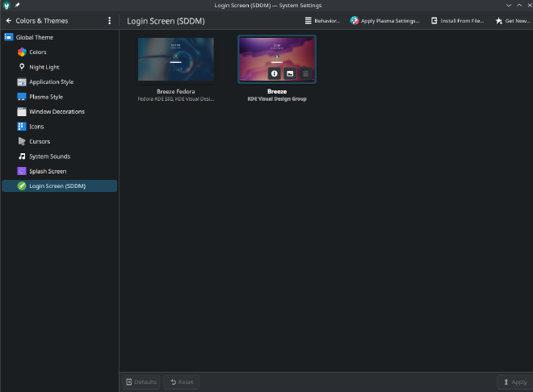533x392 pixels.
Task: Select the Colors icon in sidebar
Action: 22,52
